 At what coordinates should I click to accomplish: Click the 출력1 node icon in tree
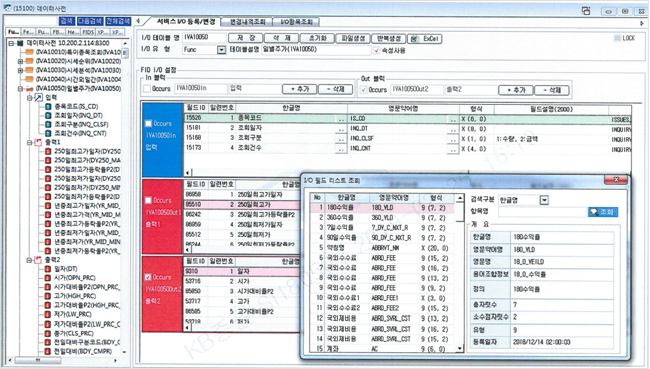(x=39, y=143)
